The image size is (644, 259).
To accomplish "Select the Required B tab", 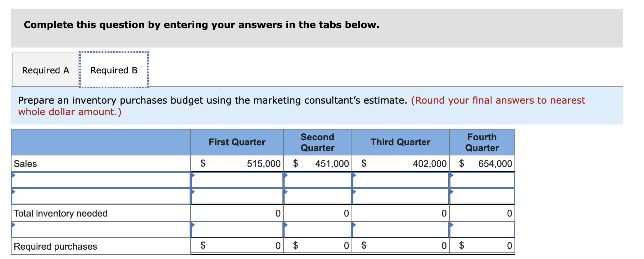I will point(114,70).
